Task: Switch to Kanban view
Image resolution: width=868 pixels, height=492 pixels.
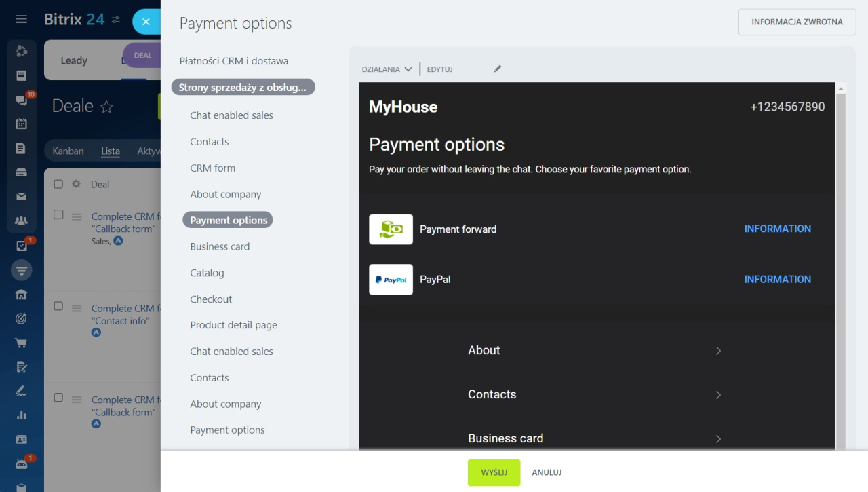Action: coord(68,151)
